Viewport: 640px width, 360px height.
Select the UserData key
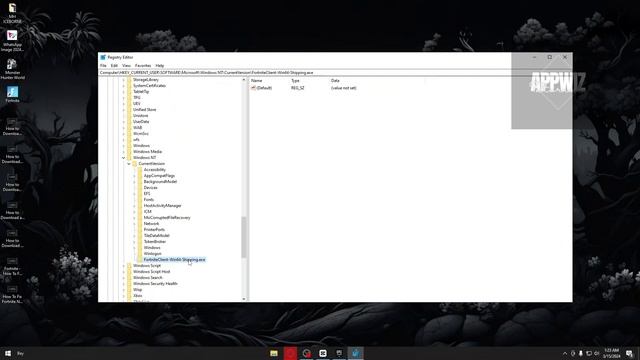point(141,122)
